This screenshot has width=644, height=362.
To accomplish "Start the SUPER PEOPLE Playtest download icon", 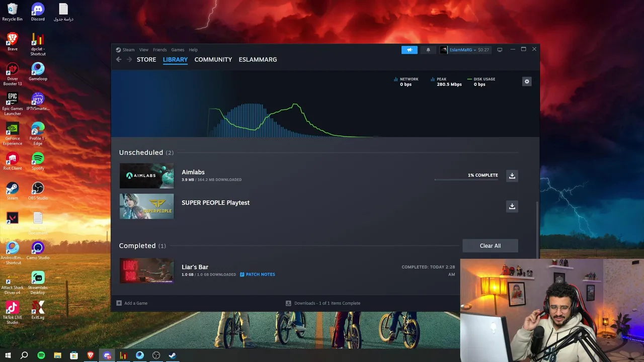I will 512,206.
